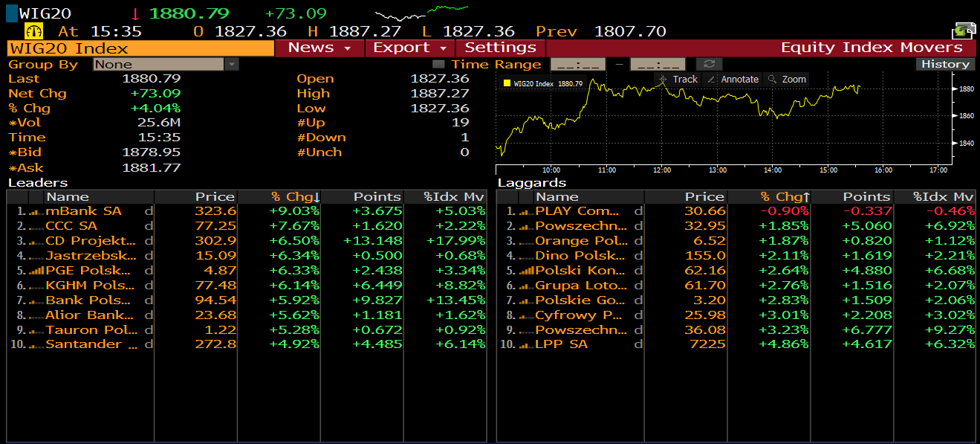Click the Time Range end time field

[658, 65]
